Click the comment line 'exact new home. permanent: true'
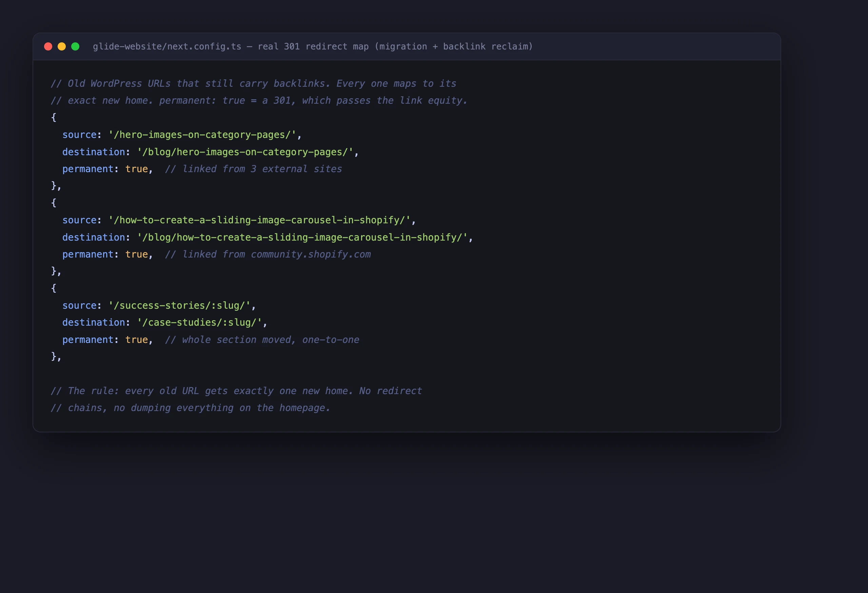The height and width of the screenshot is (593, 868). 259,101
